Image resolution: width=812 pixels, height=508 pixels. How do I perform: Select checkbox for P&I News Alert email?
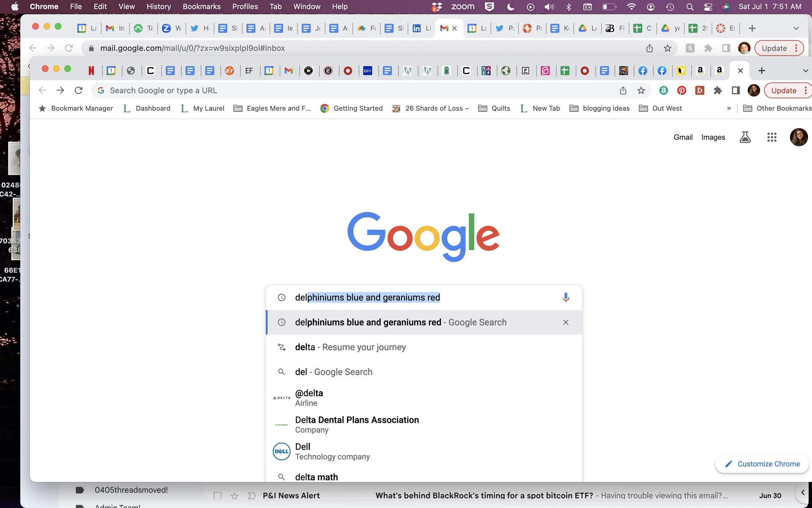click(x=218, y=495)
